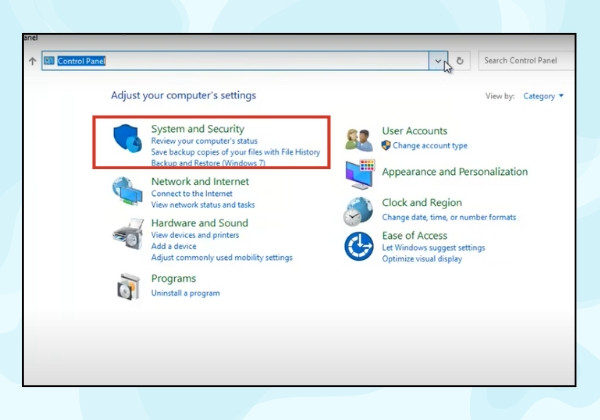Click the System and Security shield icon

pyautogui.click(x=127, y=138)
